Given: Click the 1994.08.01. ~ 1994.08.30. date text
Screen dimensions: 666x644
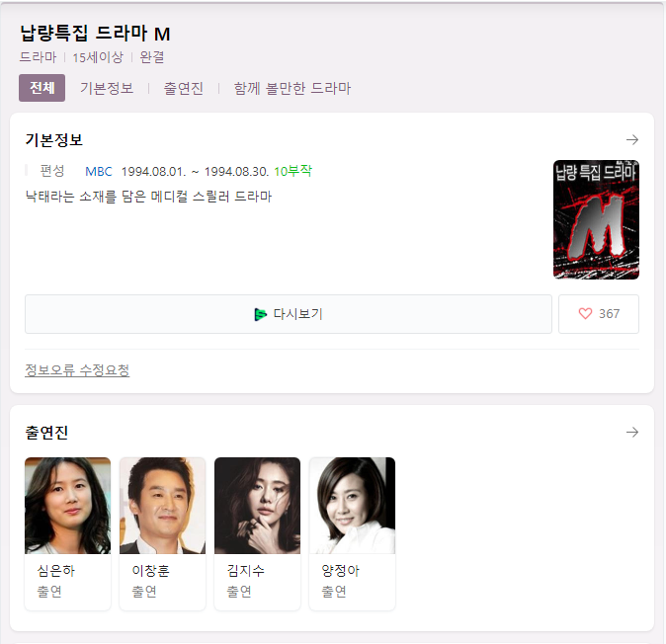Looking at the screenshot, I should click(x=195, y=172).
